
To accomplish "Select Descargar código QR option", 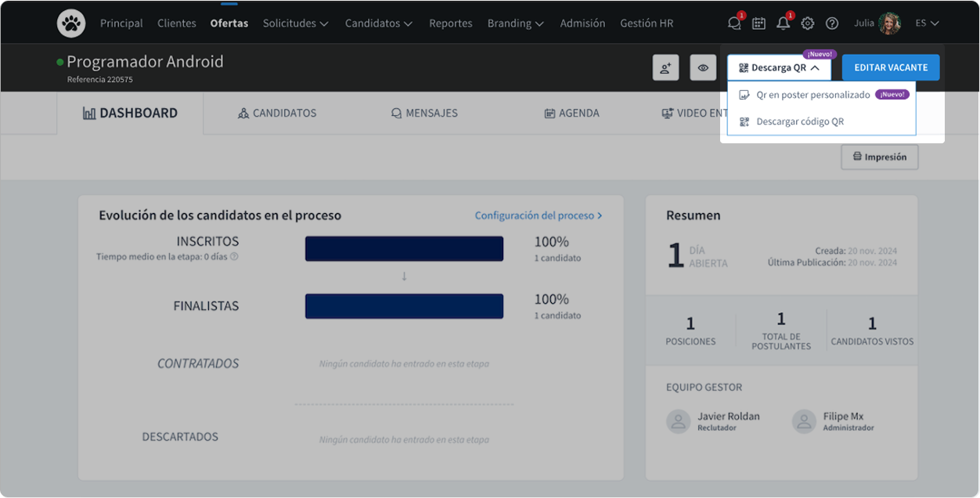I will point(821,121).
